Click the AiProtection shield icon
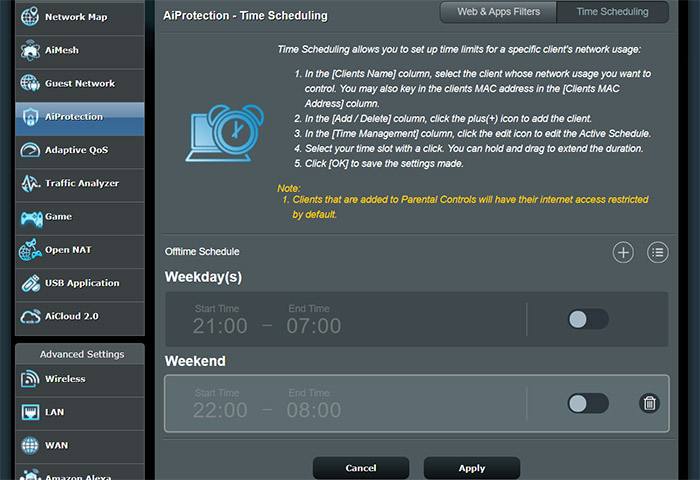The image size is (700, 480). [30, 117]
